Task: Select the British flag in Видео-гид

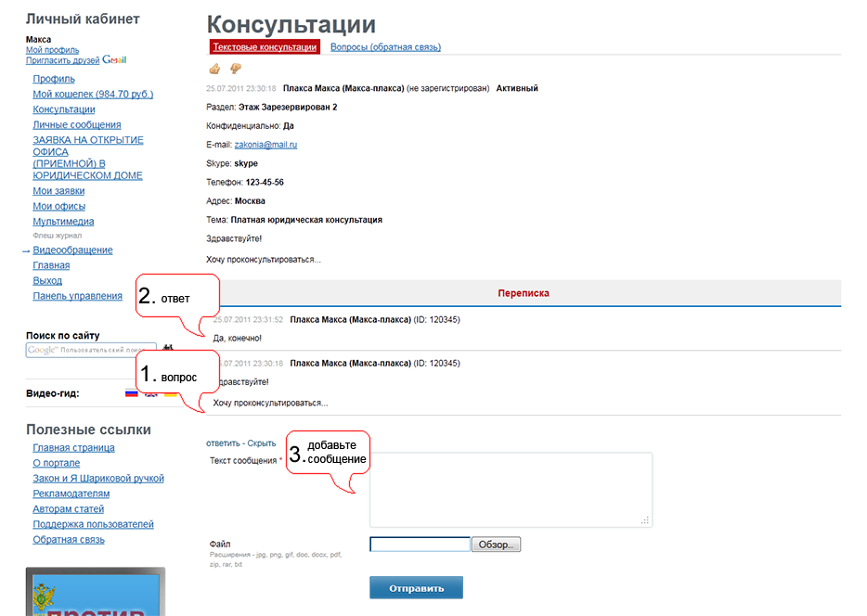Action: [150, 395]
